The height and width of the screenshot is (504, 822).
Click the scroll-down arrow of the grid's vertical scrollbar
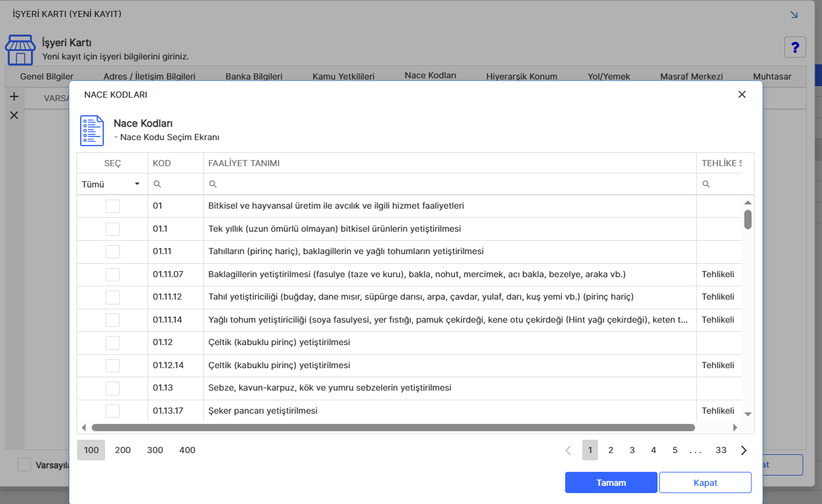(748, 414)
